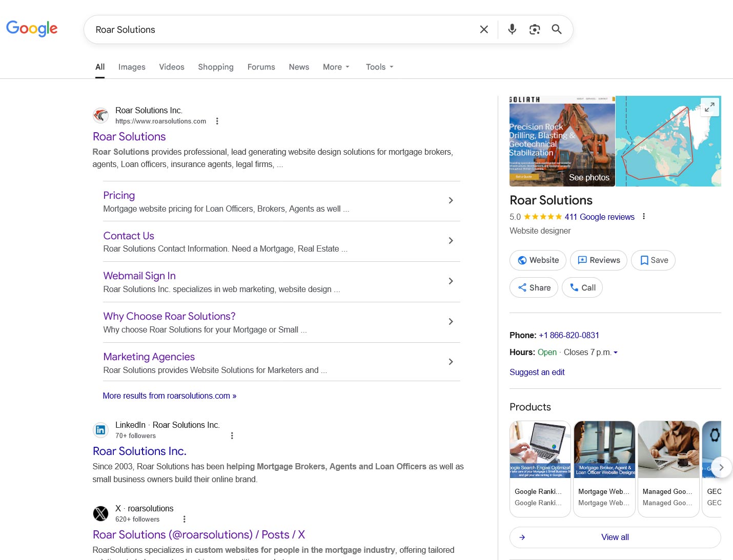Click the X profile icon for roarsolutions
Image resolution: width=733 pixels, height=560 pixels.
100,513
